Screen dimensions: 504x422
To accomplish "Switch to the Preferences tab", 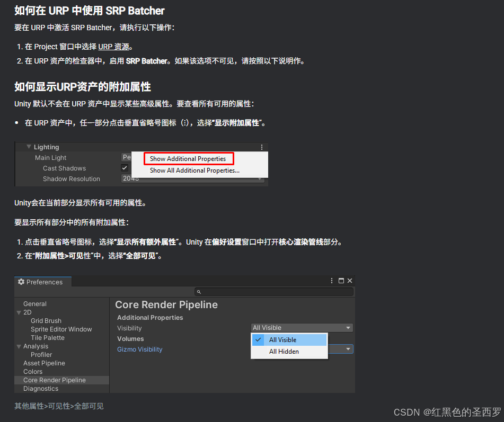I will tap(43, 282).
